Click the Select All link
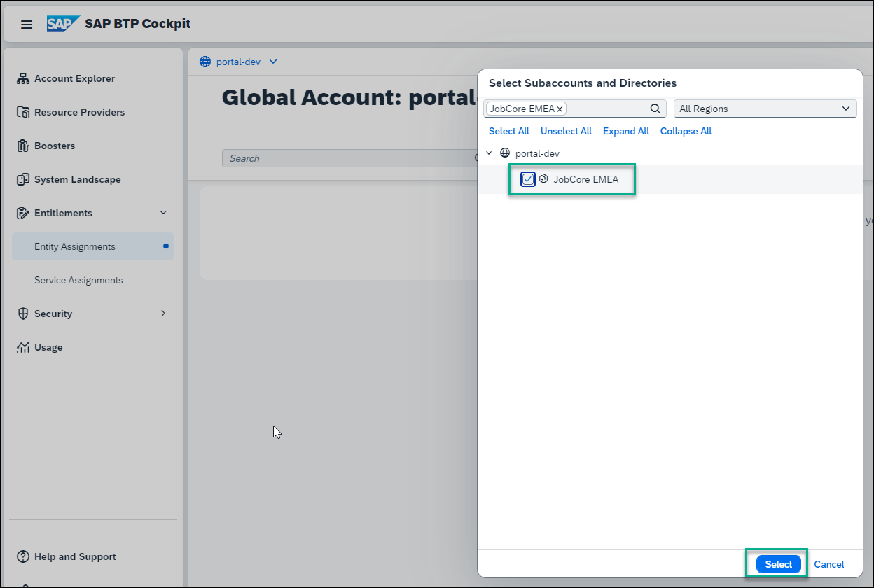The image size is (874, 588). 509,131
